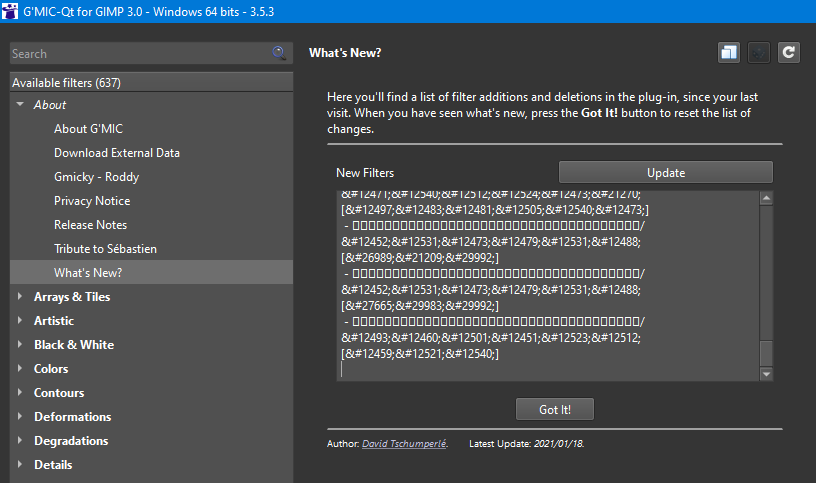Click the Update button
The width and height of the screenshot is (816, 483).
point(666,172)
